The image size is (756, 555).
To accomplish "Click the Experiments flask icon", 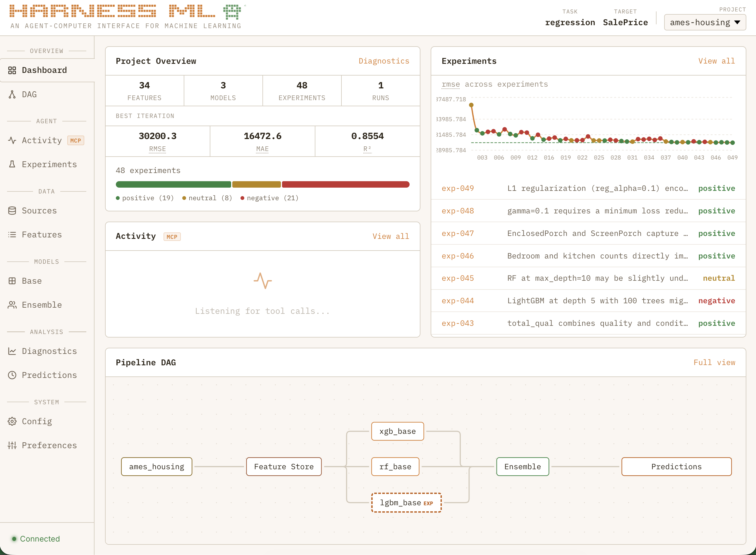I will coord(12,164).
